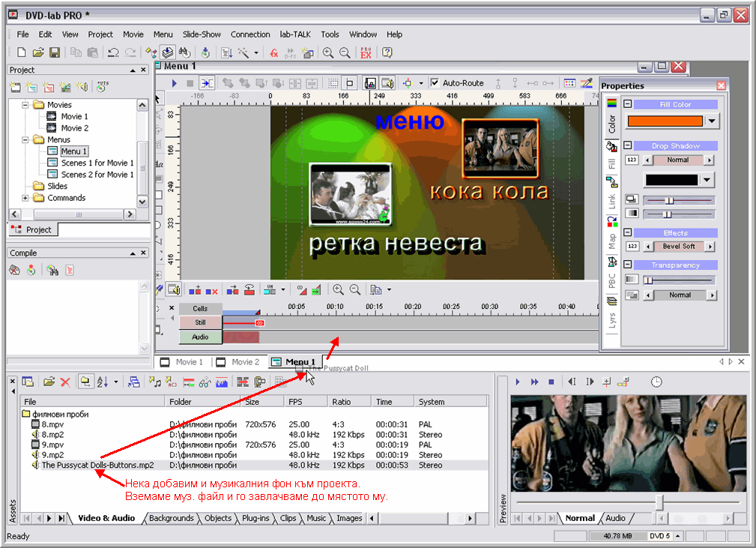Stop the preview playback
This screenshot has width=756, height=548.
pos(551,382)
